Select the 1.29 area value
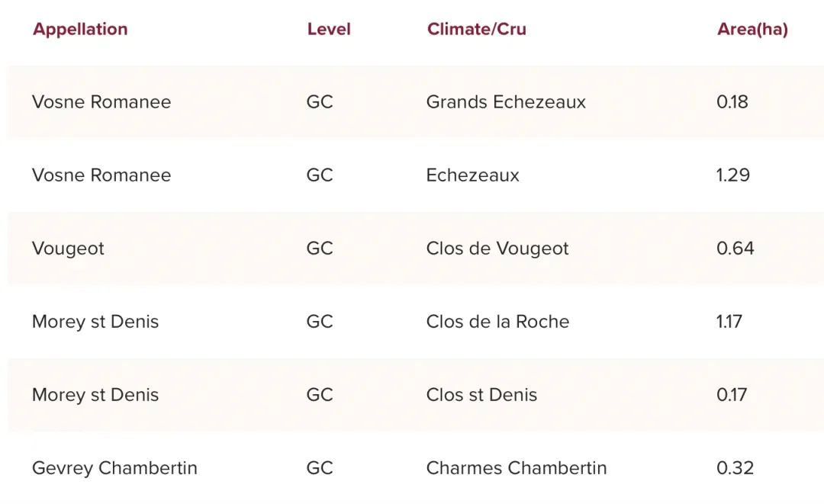The image size is (824, 504). pos(733,175)
